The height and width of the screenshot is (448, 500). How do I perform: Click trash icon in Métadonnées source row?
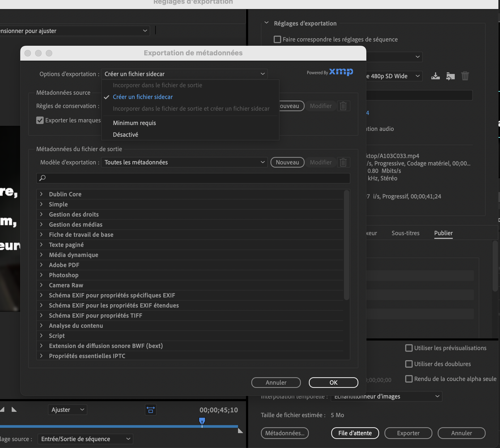(x=343, y=106)
